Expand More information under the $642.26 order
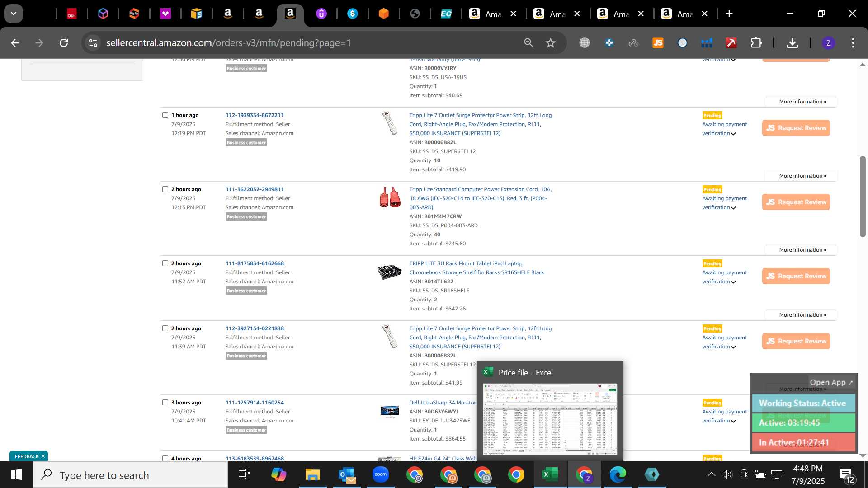The width and height of the screenshot is (868, 488). coord(801,315)
